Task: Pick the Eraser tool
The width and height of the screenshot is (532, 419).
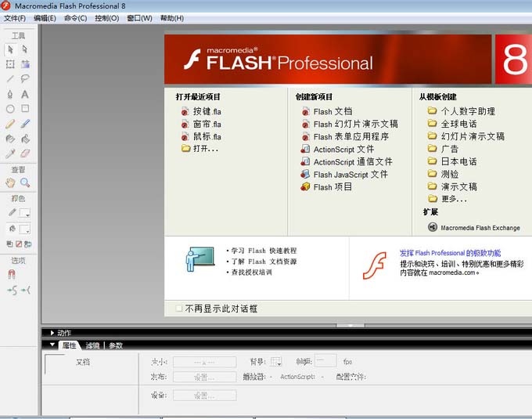Action: point(25,154)
